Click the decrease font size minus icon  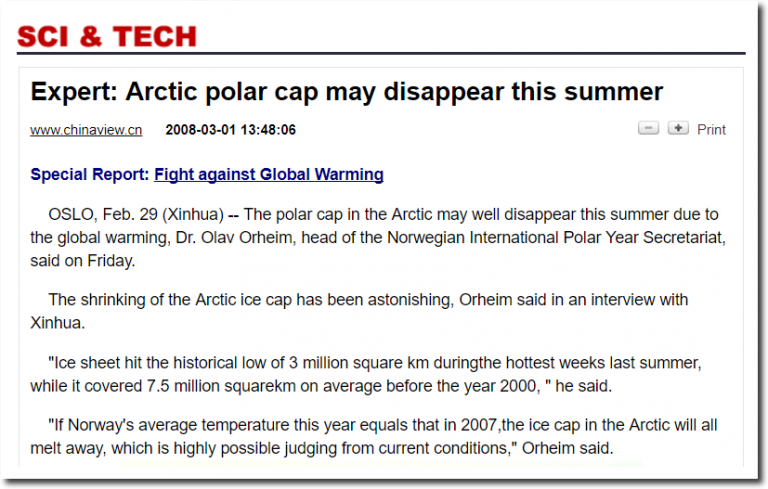pyautogui.click(x=648, y=128)
